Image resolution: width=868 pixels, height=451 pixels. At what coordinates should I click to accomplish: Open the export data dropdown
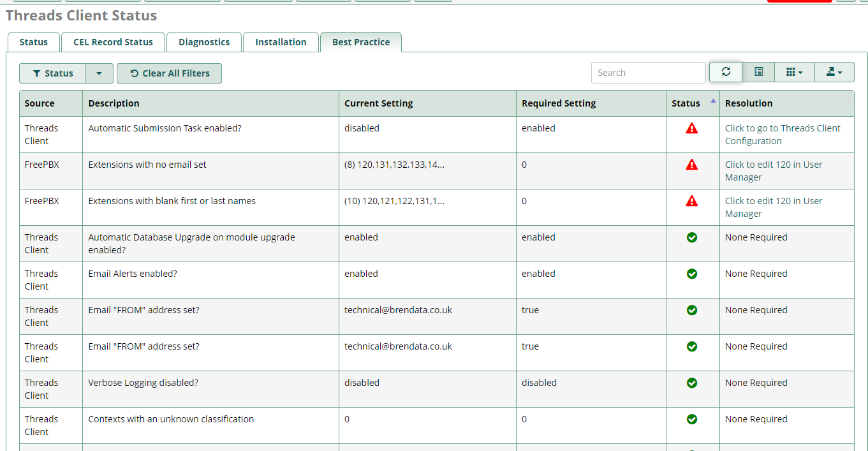click(834, 72)
